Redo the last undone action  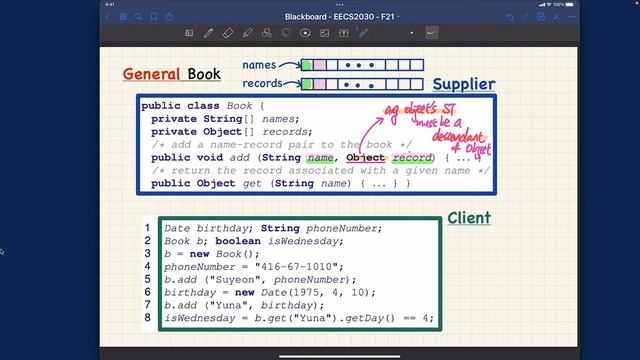coord(526,17)
